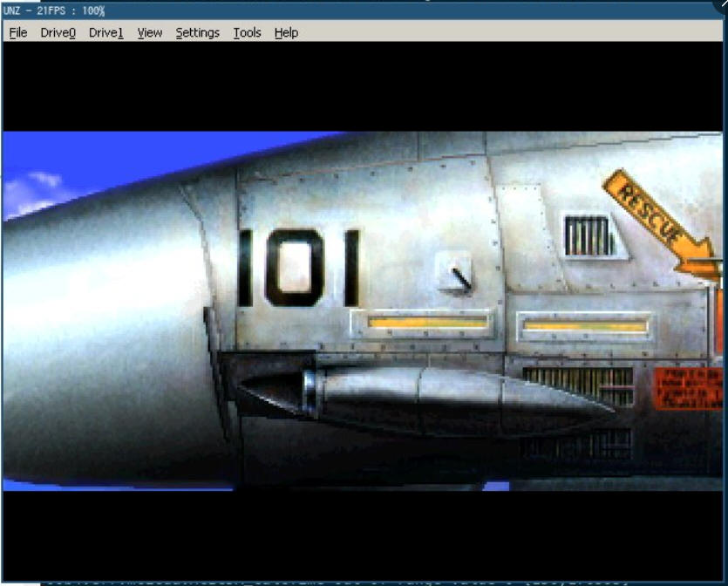
Task: Open the Drive1 menu
Action: pos(105,33)
